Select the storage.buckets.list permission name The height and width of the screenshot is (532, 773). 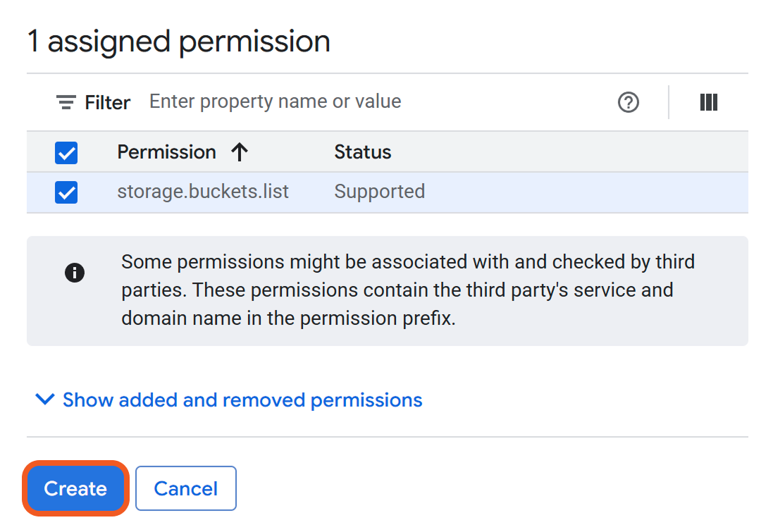pos(203,192)
